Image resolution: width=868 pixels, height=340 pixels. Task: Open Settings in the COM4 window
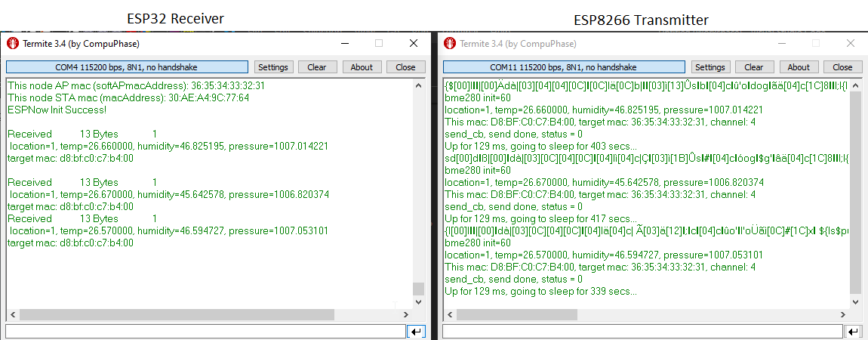273,67
